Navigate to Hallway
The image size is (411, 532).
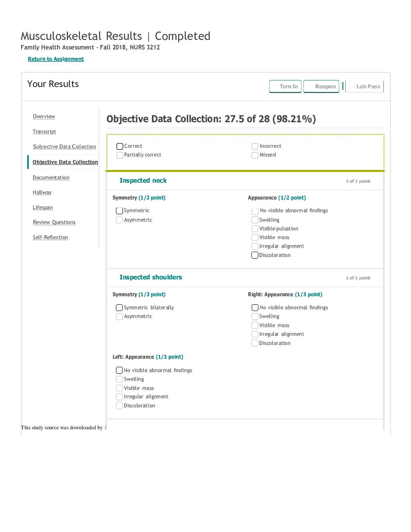(42, 192)
